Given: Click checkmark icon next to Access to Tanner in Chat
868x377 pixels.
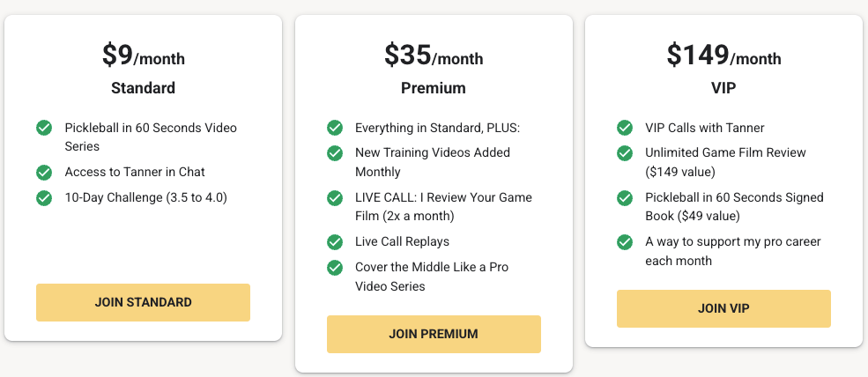Looking at the screenshot, I should click(44, 172).
